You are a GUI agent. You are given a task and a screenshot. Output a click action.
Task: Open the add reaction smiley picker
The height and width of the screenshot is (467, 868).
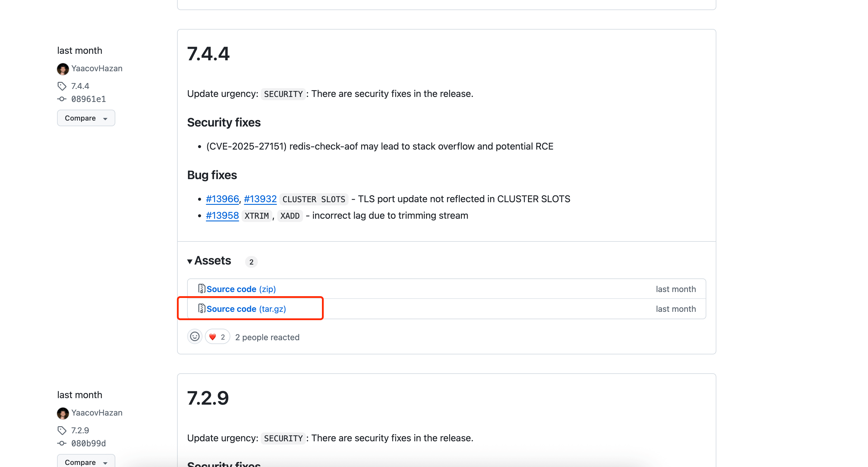click(195, 337)
